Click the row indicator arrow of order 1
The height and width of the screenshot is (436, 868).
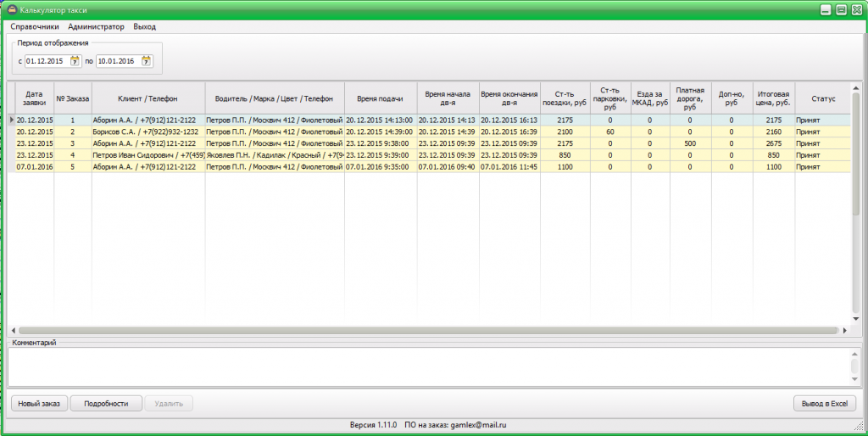click(11, 120)
